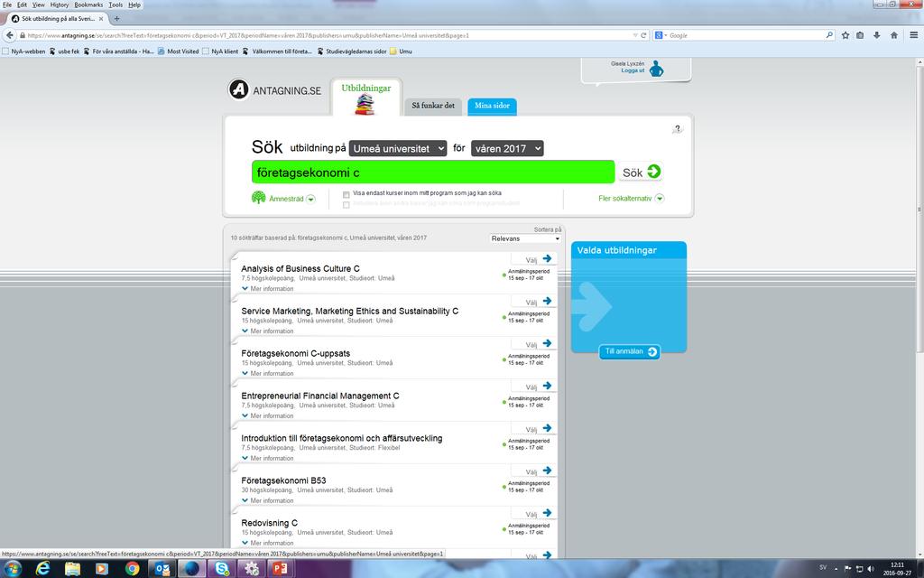
Task: Click the Logga ut link
Action: (633, 70)
